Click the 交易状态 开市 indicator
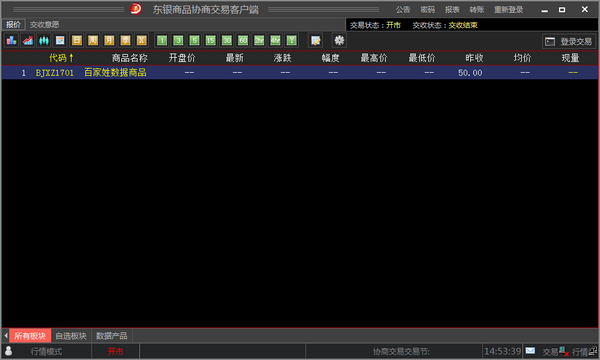 coord(375,25)
